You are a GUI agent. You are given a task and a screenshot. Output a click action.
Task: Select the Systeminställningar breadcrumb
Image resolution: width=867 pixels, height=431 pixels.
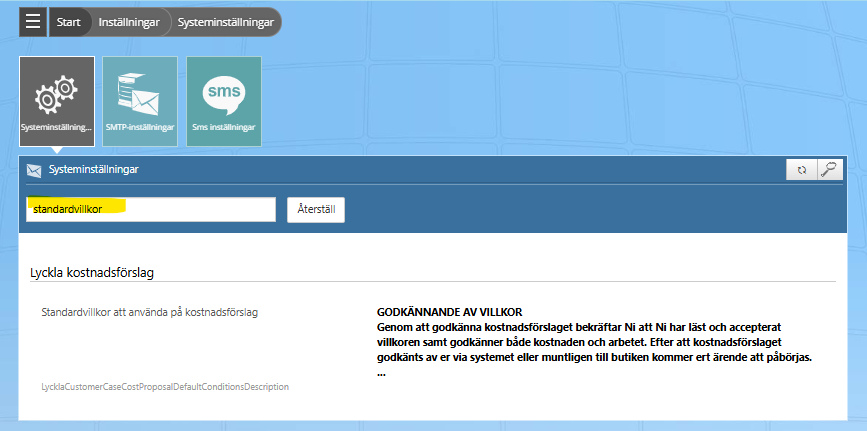click(226, 22)
